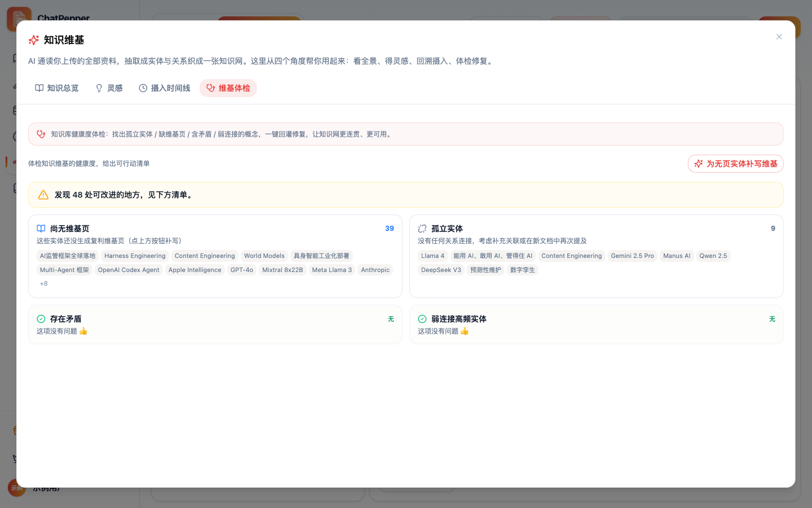Screen dimensions: 812x508
Task: Select the 摄入时间线 tab
Action: click(x=165, y=88)
